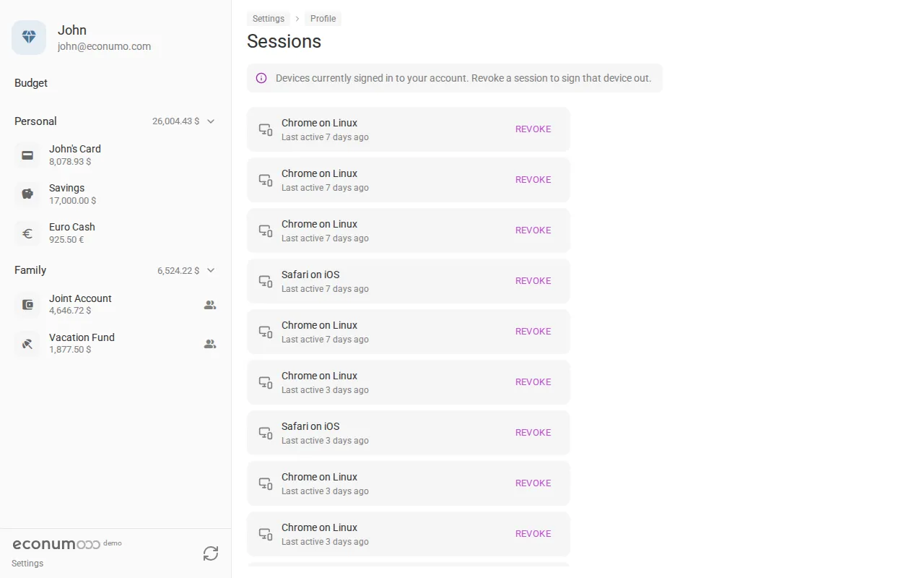
Task: Click shared-users icon on Joint Account
Action: click(210, 305)
